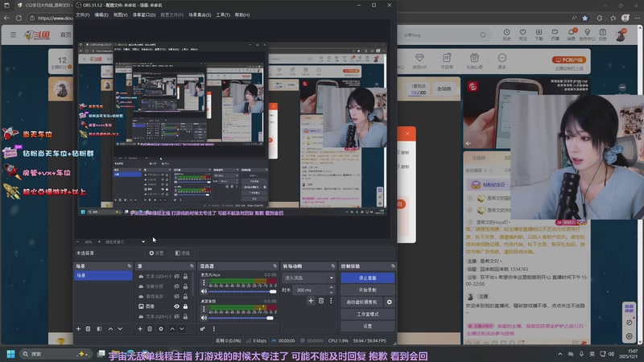
Task: Click Douyu 关注 heart icon
Action: pyautogui.click(x=522, y=35)
